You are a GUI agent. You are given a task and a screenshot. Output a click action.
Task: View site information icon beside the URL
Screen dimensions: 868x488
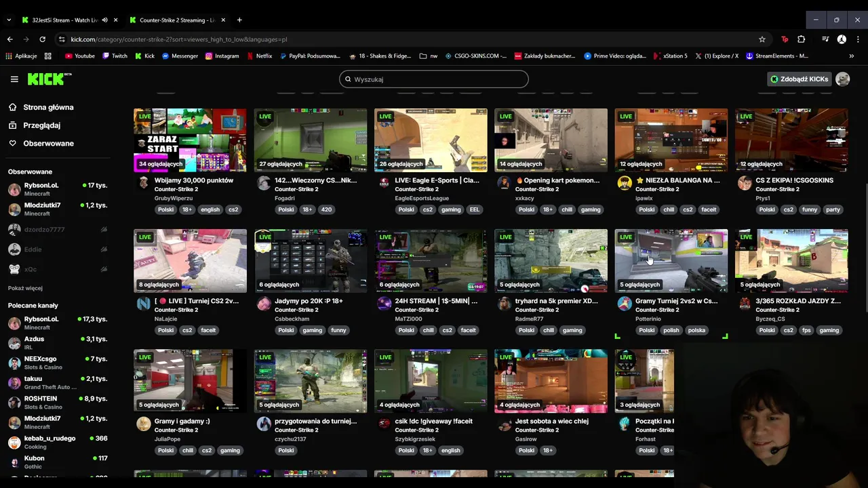[x=62, y=39]
